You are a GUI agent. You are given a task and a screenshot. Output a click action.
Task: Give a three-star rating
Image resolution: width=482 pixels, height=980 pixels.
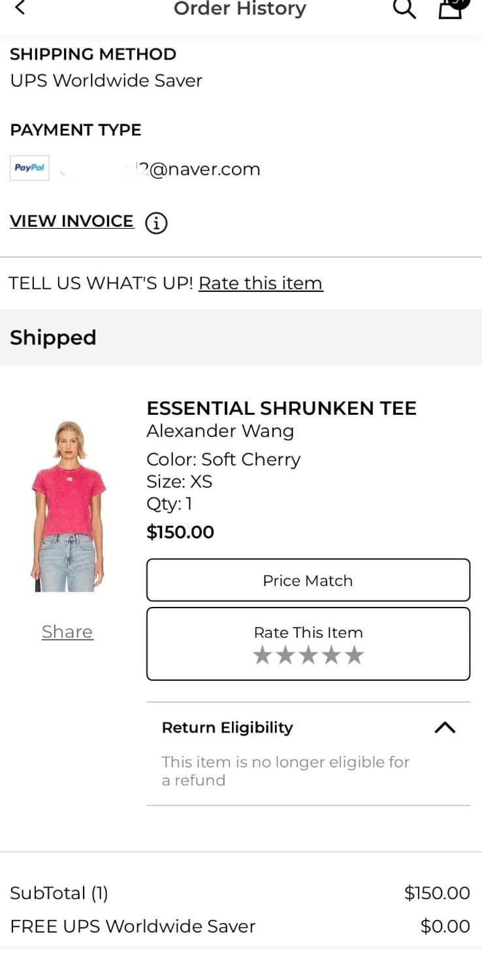click(x=308, y=655)
